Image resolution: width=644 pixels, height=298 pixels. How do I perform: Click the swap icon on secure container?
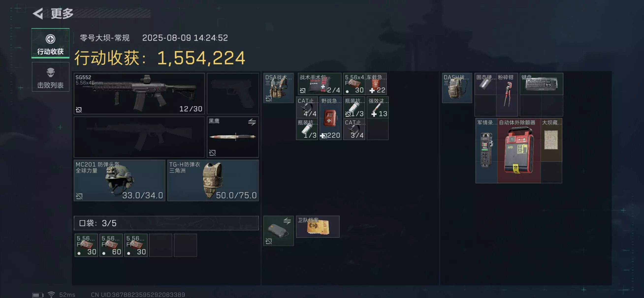pos(287,221)
